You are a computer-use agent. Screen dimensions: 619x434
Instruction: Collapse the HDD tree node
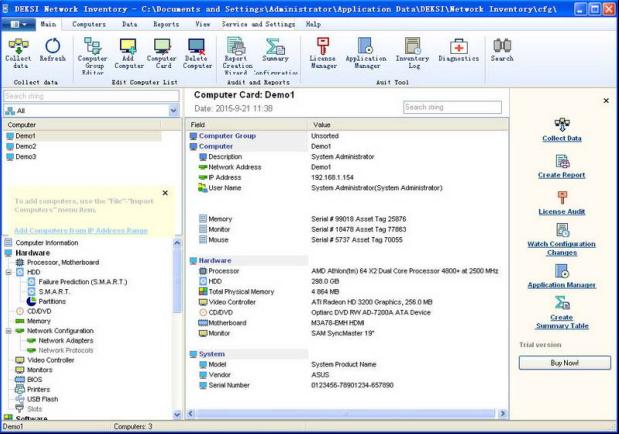pyautogui.click(x=8, y=272)
